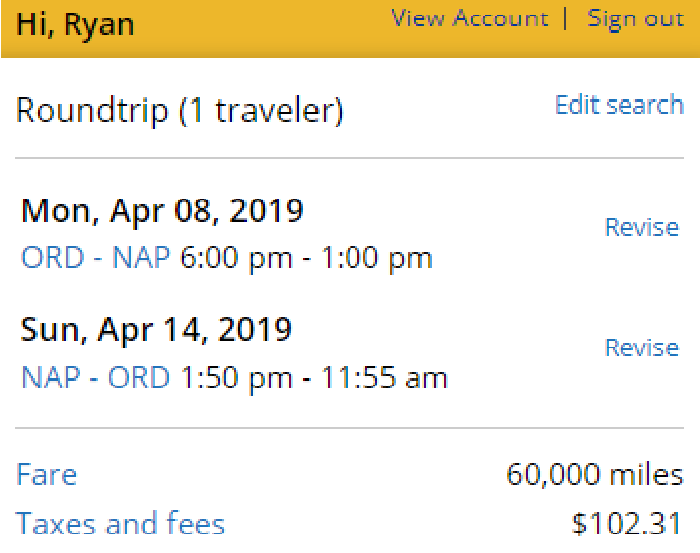This screenshot has height=553, width=700.
Task: Open the NAP - ORD route link
Action: (x=96, y=378)
